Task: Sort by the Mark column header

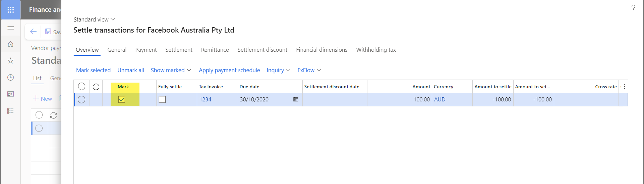Action: tap(123, 87)
